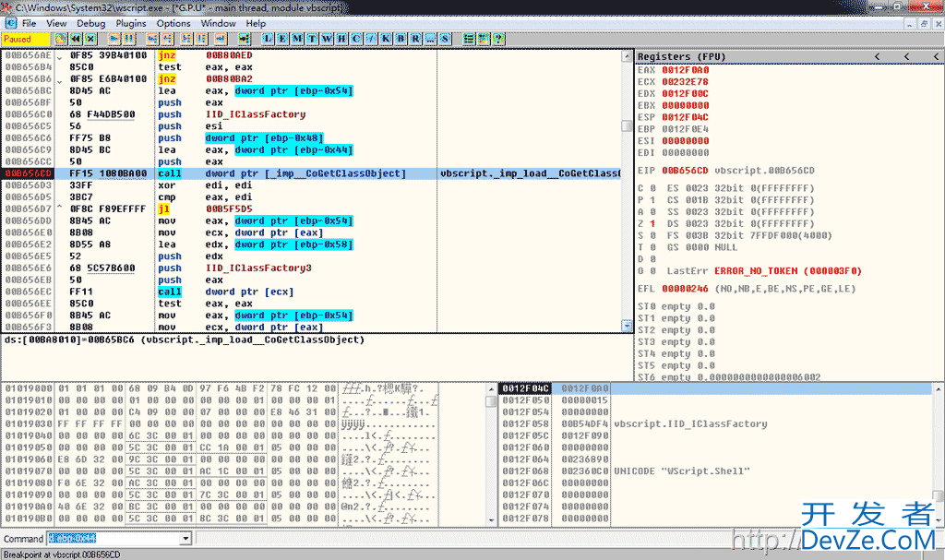Select stack entry vbscript.IID_IClassFactory
Image resolution: width=945 pixels, height=560 pixels.
coord(690,424)
